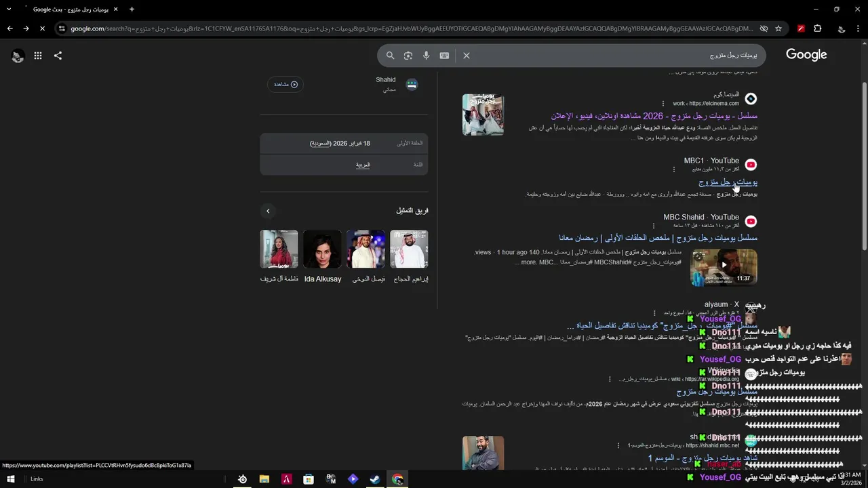Open a new browser tab

[x=132, y=9]
